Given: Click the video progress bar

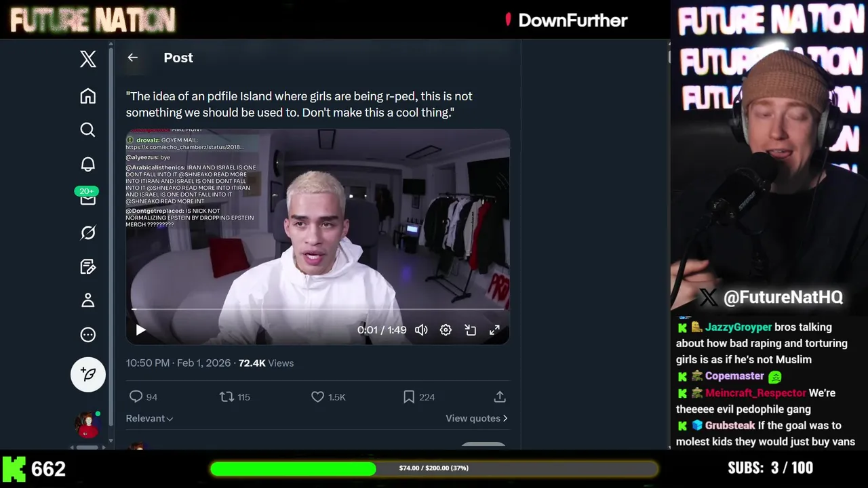Looking at the screenshot, I should pos(317,310).
